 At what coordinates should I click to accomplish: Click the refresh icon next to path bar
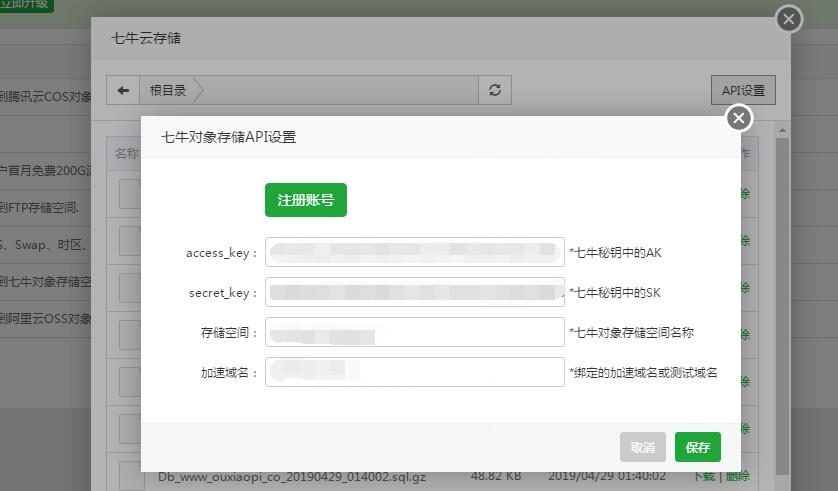pos(495,90)
